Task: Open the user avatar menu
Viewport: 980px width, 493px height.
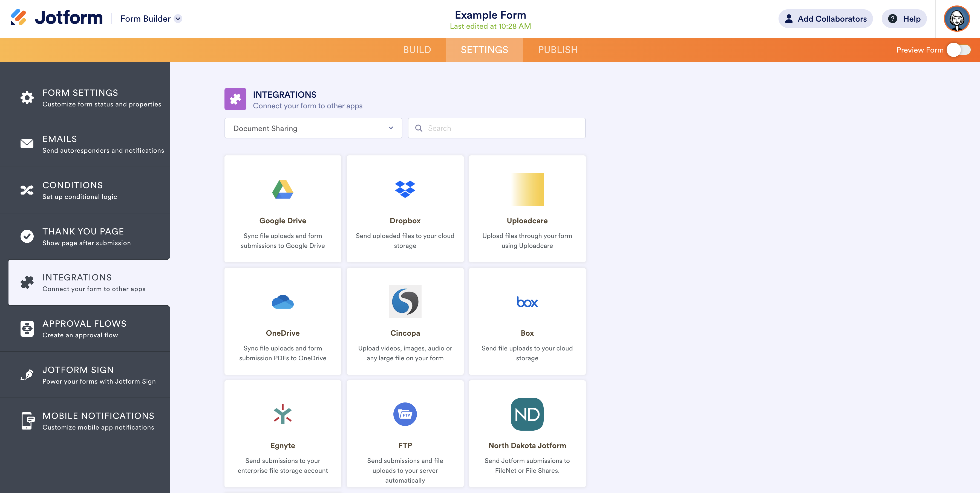Action: pos(956,19)
